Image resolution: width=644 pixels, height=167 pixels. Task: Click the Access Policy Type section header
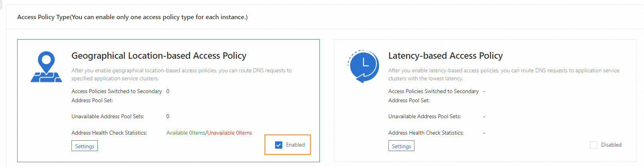click(132, 17)
